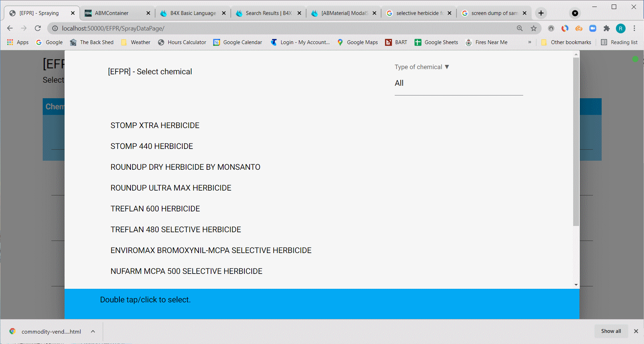Open the Other bookmarks folder
This screenshot has height=344, width=644.
point(566,42)
